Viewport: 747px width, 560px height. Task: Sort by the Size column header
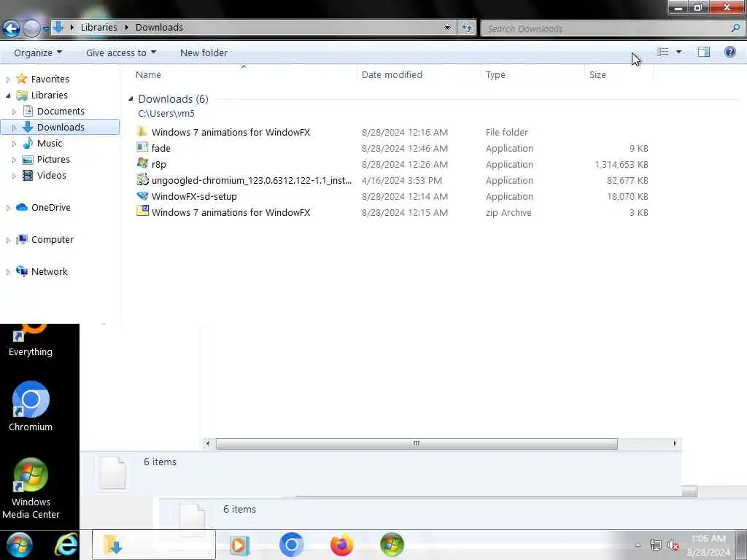click(x=619, y=74)
